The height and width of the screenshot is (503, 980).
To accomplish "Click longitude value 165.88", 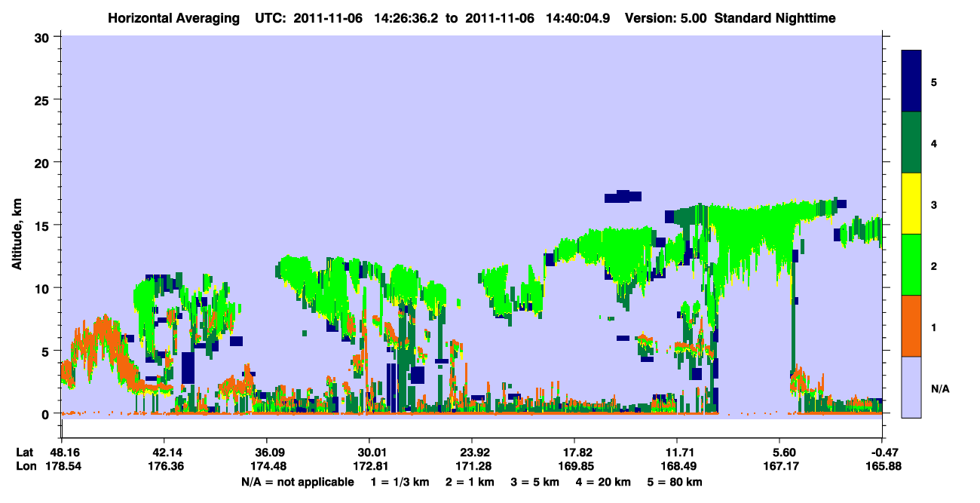I will [x=882, y=466].
